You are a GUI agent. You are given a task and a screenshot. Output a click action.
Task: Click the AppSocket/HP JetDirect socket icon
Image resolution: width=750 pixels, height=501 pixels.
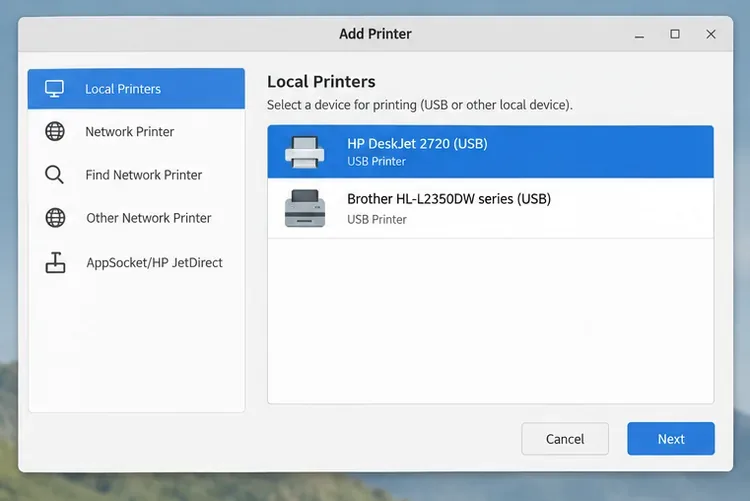(55, 262)
